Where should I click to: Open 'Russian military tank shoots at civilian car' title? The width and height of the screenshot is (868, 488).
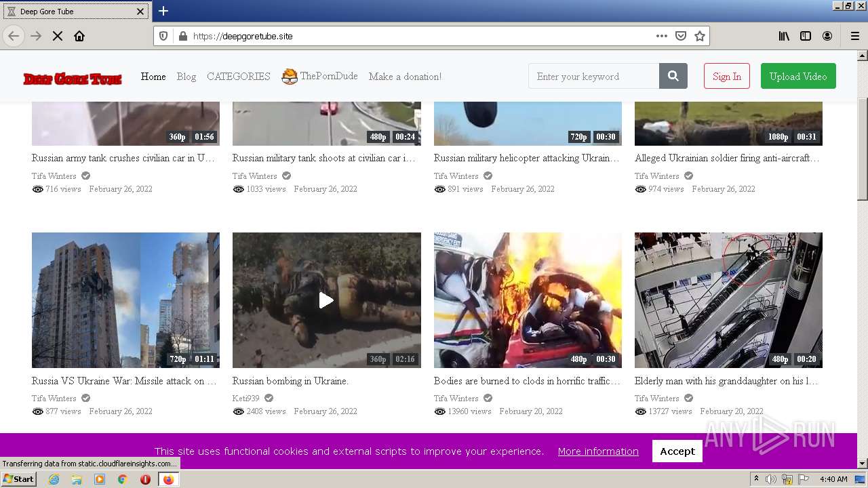(324, 158)
